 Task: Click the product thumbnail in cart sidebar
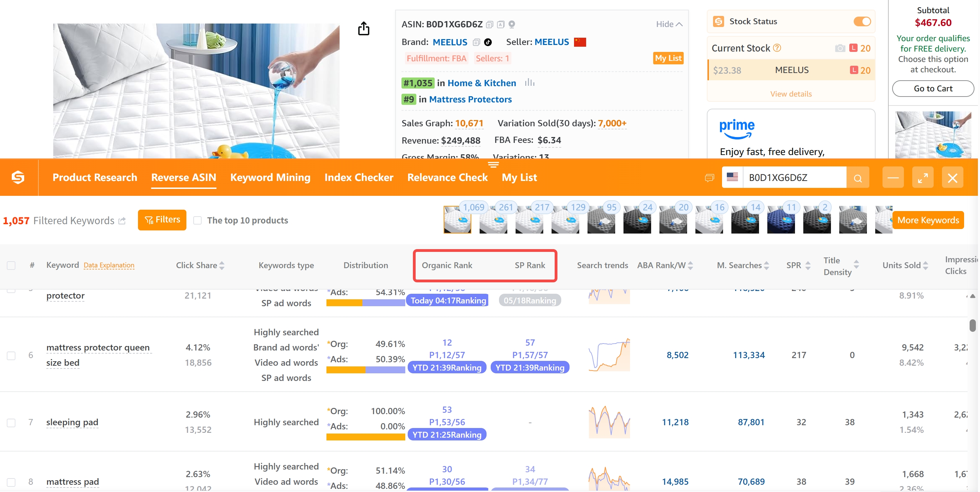(933, 135)
